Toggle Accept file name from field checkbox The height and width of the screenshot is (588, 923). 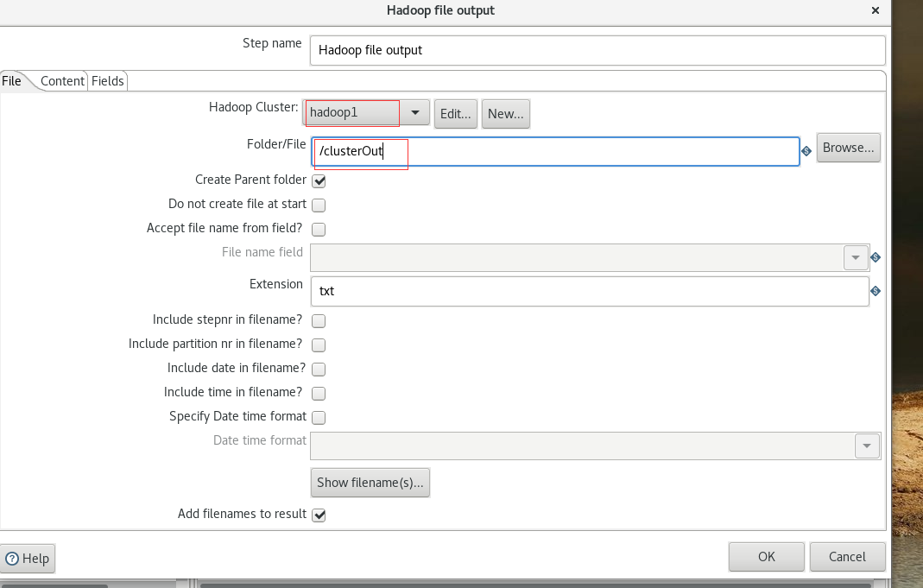[x=319, y=229]
